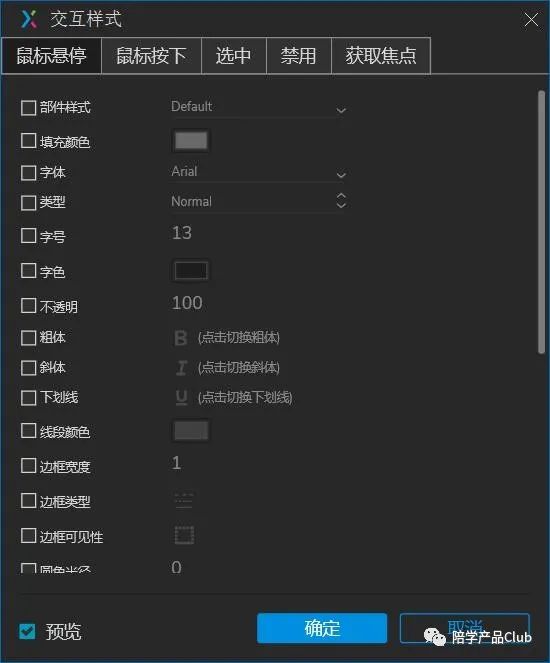The image size is (550, 663).
Task: Check the 斜体 option
Action: coord(28,368)
